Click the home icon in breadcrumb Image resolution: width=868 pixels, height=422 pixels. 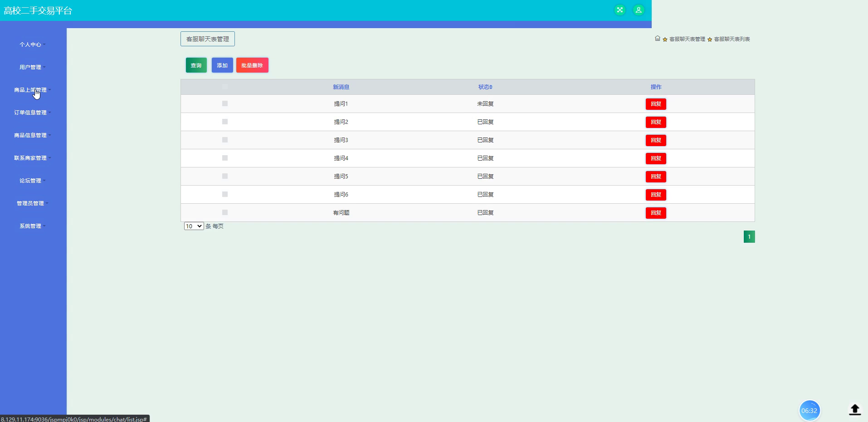(658, 39)
